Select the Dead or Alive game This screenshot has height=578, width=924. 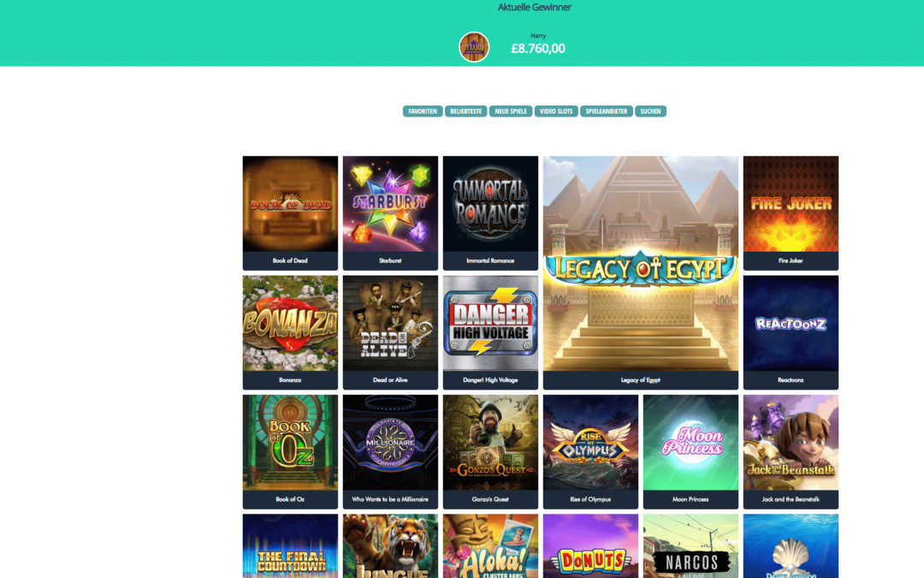[390, 332]
